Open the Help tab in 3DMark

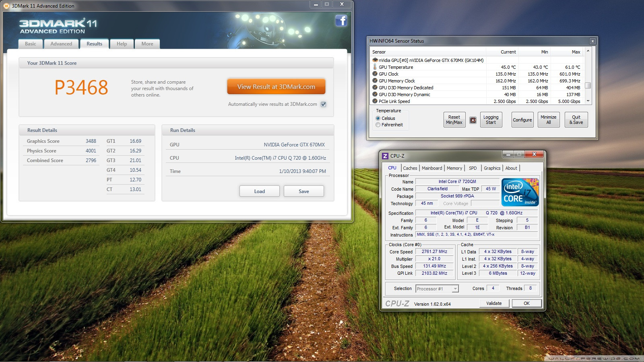[x=122, y=44]
